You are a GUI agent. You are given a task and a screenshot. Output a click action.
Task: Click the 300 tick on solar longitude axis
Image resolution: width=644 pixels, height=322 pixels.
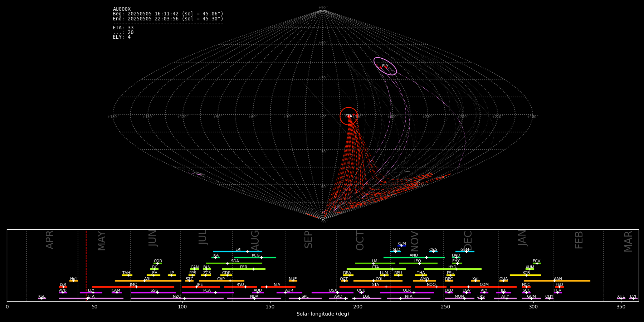tap(533, 307)
